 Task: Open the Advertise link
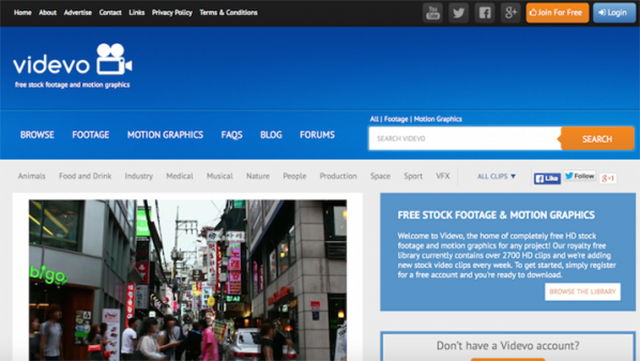point(78,13)
